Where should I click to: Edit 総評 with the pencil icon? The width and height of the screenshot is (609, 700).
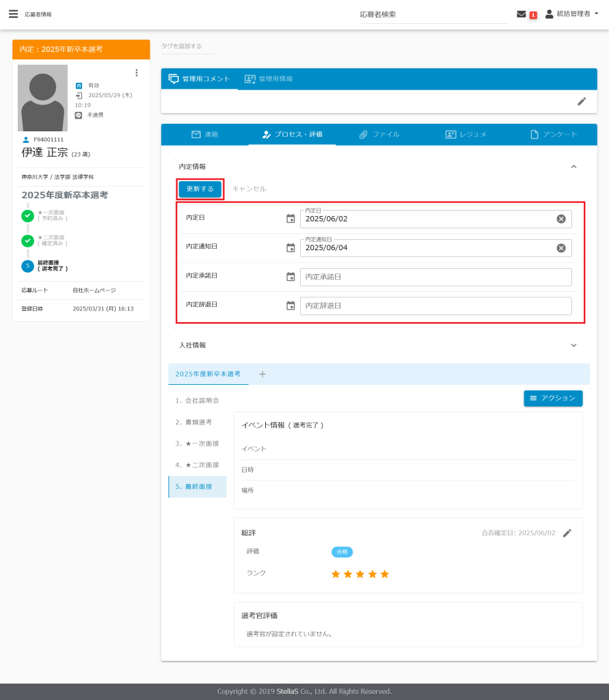pos(567,533)
